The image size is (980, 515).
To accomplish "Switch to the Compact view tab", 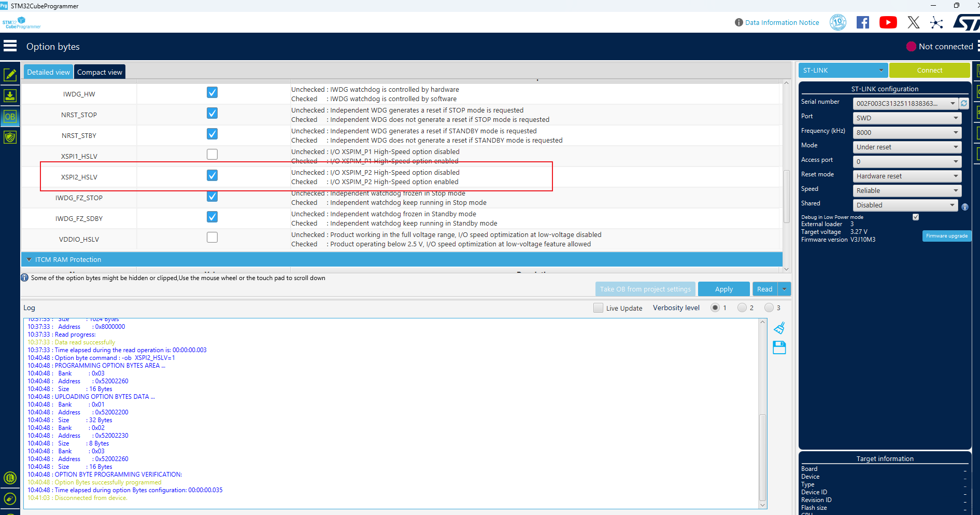I will tap(100, 72).
